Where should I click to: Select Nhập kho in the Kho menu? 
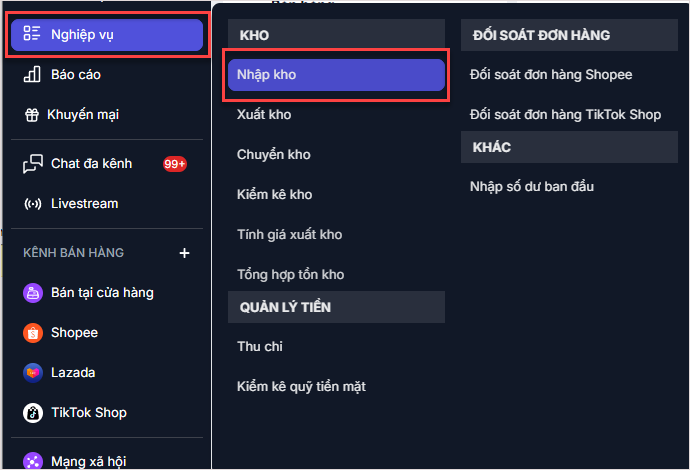[336, 75]
